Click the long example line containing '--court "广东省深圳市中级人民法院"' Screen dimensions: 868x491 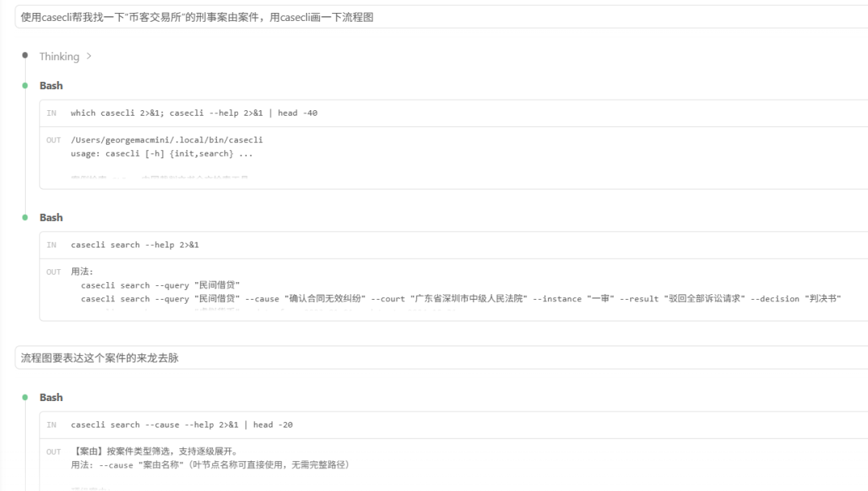click(461, 299)
